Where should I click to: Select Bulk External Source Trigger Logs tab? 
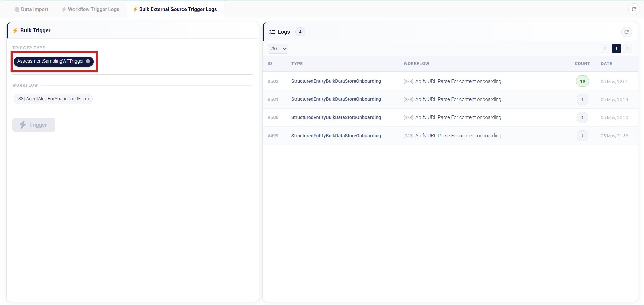tap(175, 9)
